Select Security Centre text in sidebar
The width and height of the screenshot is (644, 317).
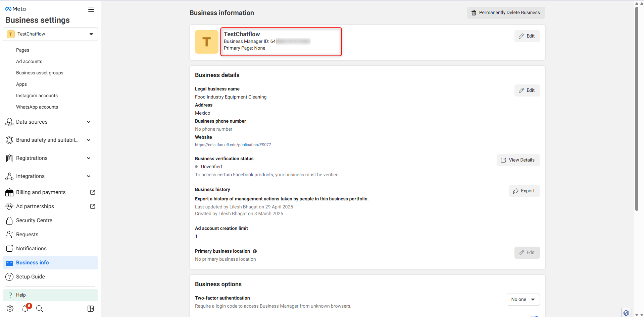point(34,220)
